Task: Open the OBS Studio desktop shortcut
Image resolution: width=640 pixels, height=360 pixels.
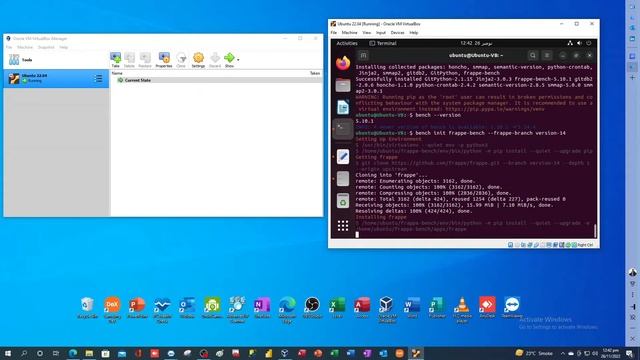Action: 312,308
